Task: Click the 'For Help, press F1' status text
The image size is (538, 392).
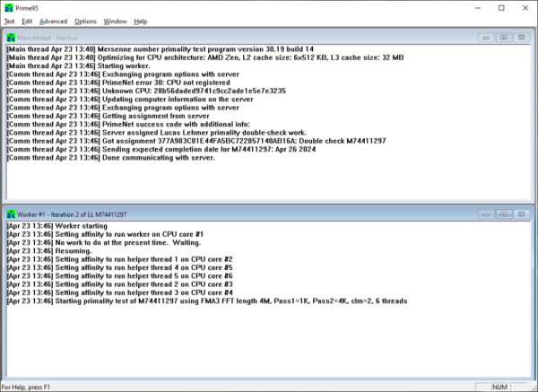Action: 26,388
